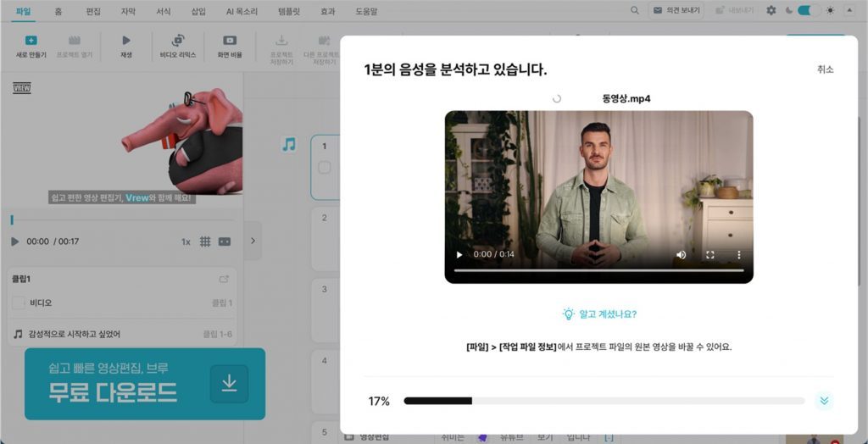The image size is (868, 444).
Task: Open the 서식 tab
Action: tap(164, 11)
